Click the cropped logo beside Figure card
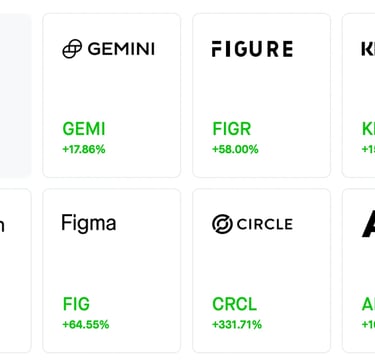 coord(368,49)
